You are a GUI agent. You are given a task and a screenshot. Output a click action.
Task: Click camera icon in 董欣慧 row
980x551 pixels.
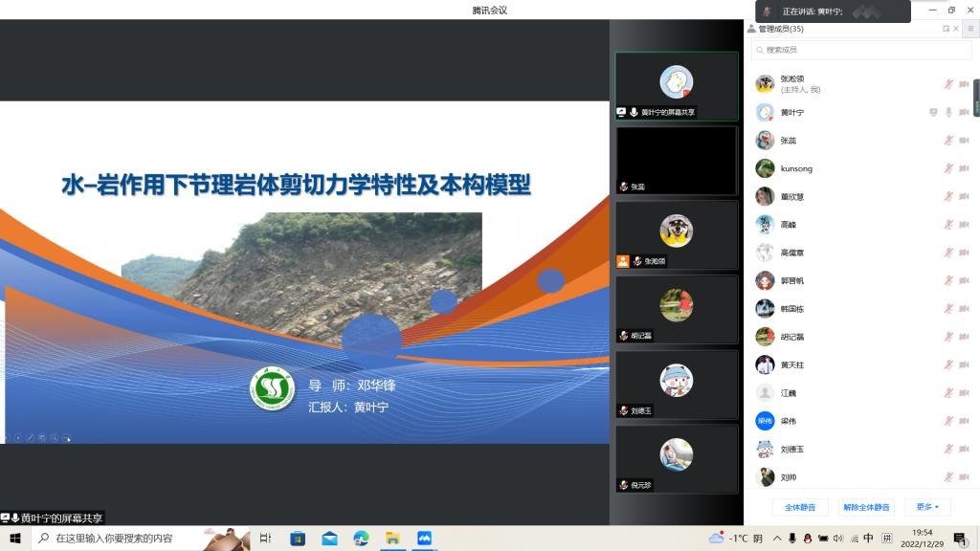964,196
